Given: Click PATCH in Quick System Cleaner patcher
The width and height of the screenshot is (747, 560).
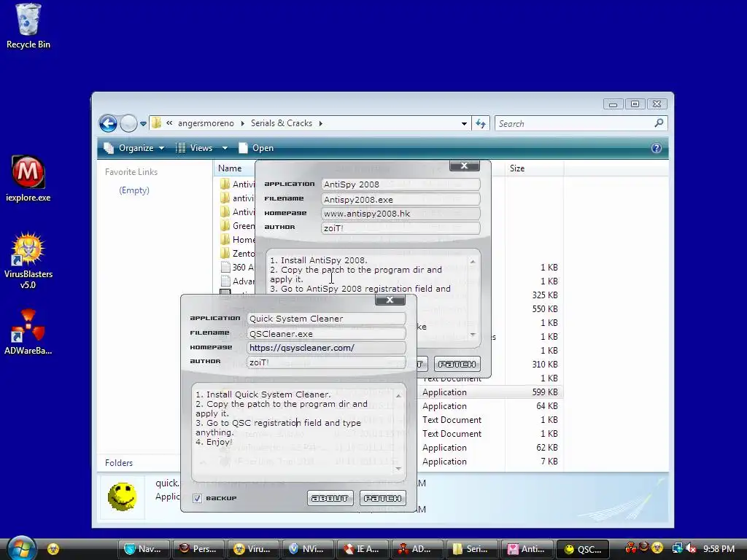Looking at the screenshot, I should 382,498.
